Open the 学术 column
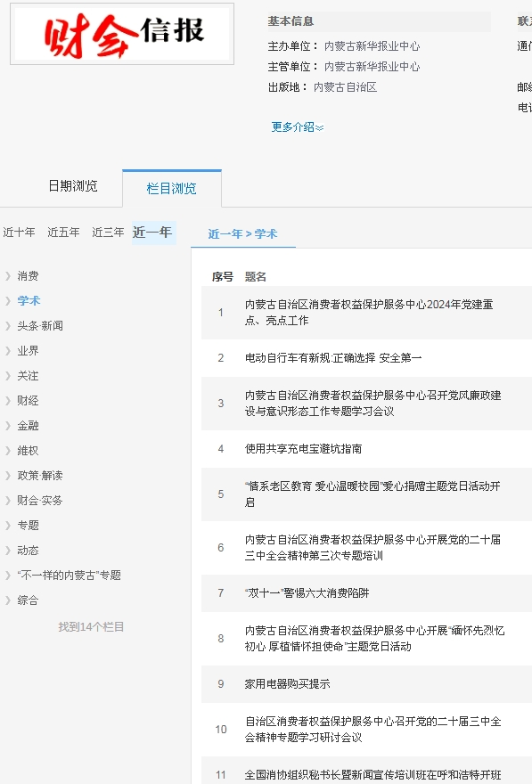The width and height of the screenshot is (532, 784). pyautogui.click(x=29, y=301)
